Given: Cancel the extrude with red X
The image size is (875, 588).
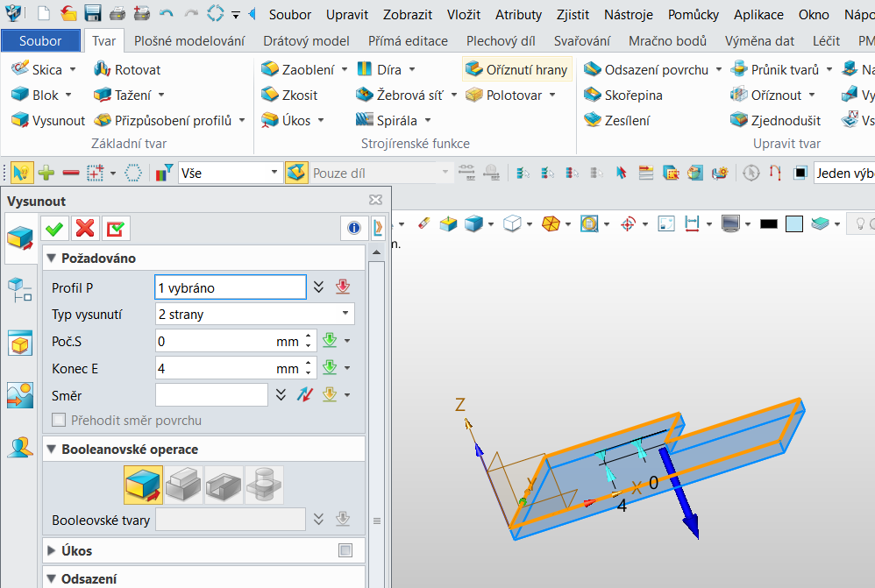Looking at the screenshot, I should pos(85,229).
